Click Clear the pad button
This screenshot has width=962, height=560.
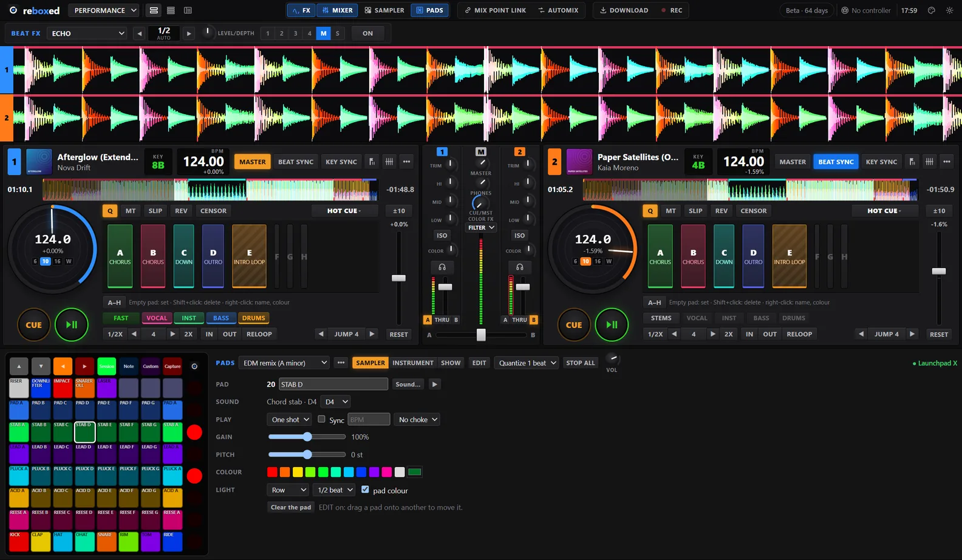(x=291, y=507)
